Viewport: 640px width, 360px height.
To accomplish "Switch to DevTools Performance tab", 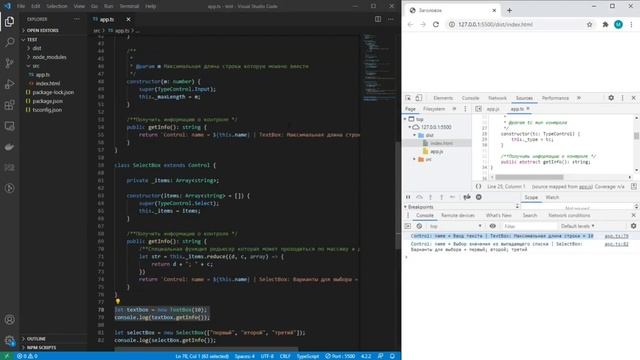I will tap(555, 98).
